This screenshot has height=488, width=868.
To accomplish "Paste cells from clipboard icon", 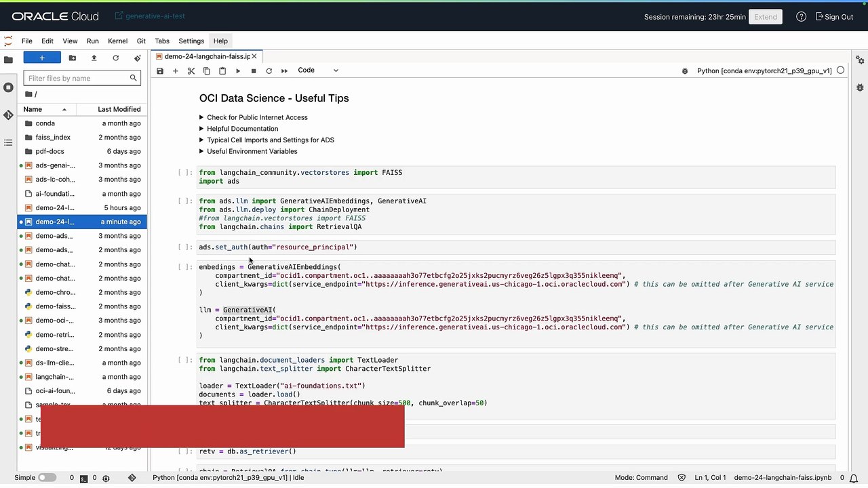I will 222,71.
